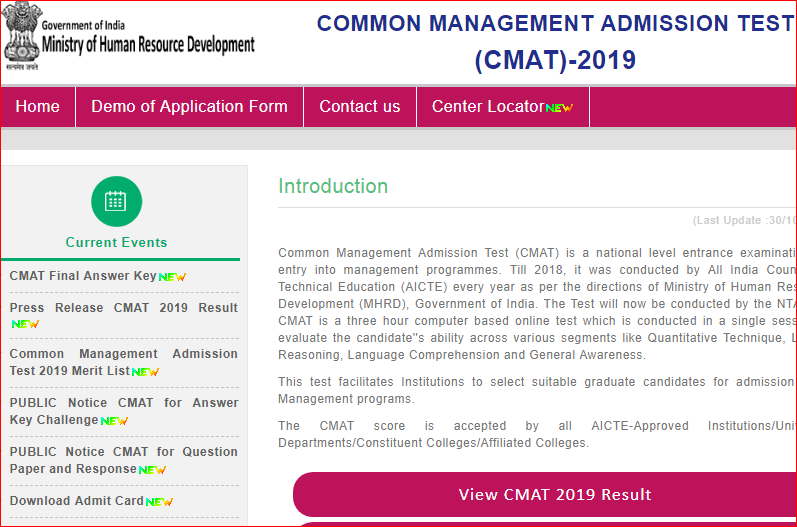Viewport: 797px width, 527px height.
Task: Click the Government of India emblem logo
Action: pos(21,36)
